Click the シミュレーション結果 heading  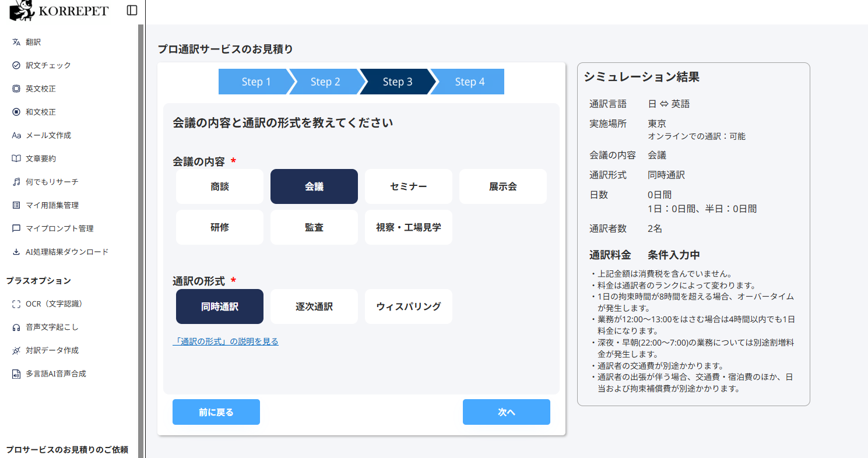[x=641, y=77]
